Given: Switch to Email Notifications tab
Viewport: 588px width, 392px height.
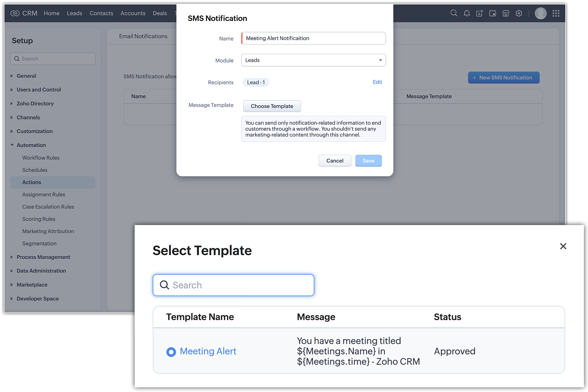Looking at the screenshot, I should (x=143, y=36).
